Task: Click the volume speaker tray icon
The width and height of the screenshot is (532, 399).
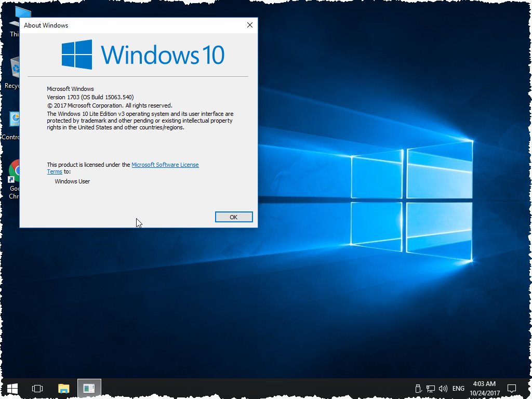Action: tap(443, 389)
